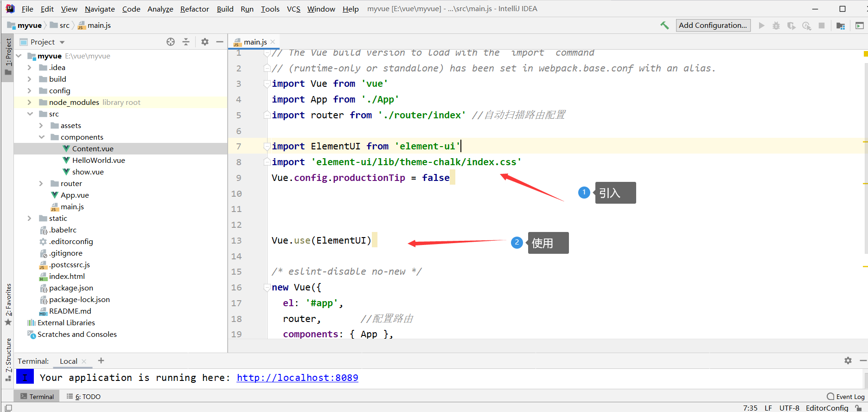Switch to the main.js editor tab
The height and width of the screenshot is (412, 868).
pos(255,42)
